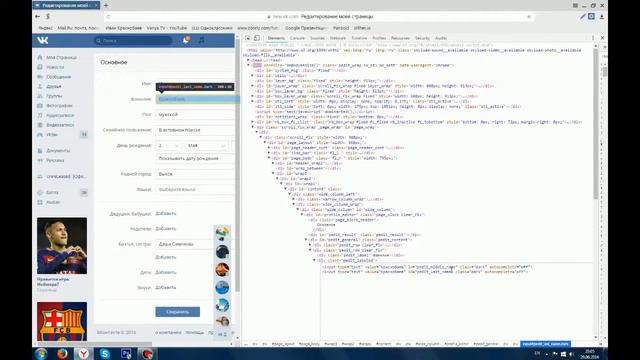Viewport: 640px width, 360px height.
Task: Click the sibling field Даша Семенова
Action: pyautogui.click(x=184, y=244)
